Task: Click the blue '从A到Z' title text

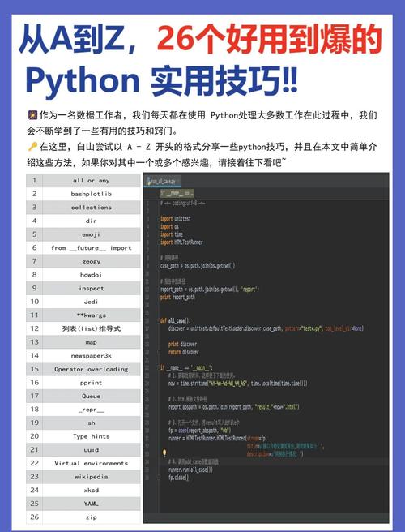Action: (73, 40)
